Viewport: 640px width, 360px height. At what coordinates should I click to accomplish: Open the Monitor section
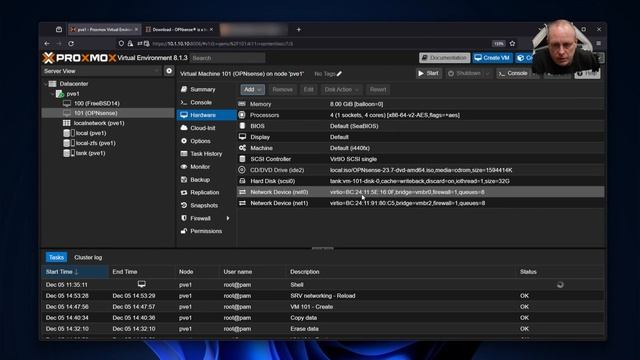tap(206, 167)
